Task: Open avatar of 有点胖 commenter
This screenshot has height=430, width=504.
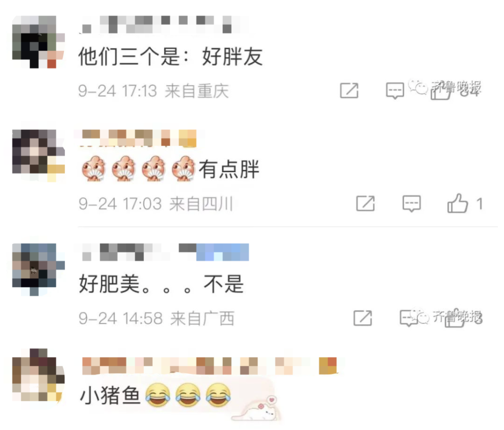Action: (x=38, y=156)
